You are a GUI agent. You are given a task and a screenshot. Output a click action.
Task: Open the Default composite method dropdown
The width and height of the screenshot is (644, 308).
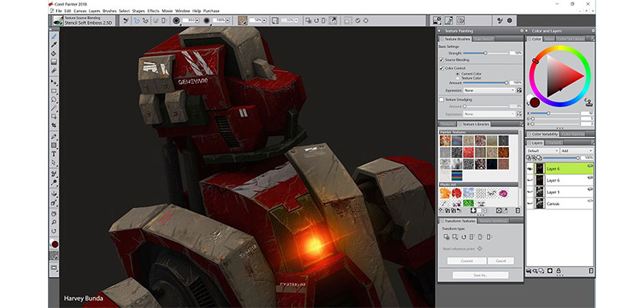543,151
